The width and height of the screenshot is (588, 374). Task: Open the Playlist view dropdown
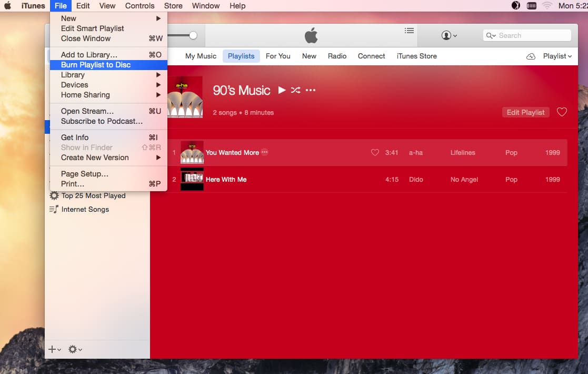point(557,56)
